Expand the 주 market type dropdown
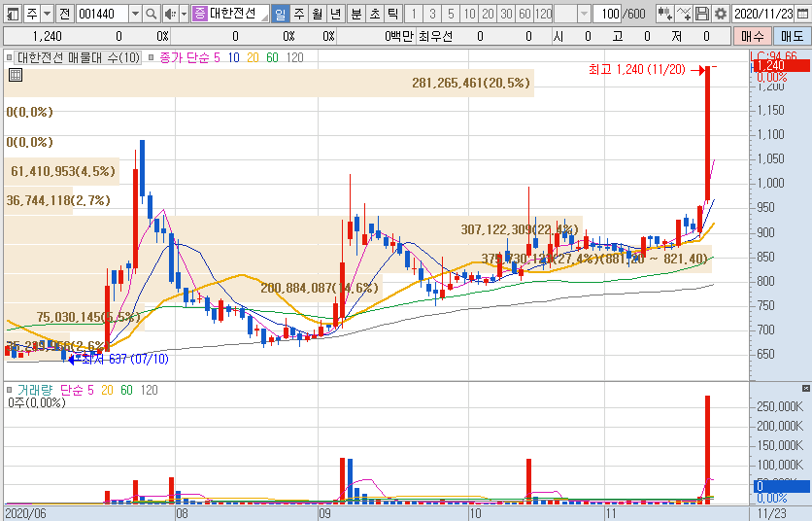Viewport: 812px width, 521px height. 48,14
